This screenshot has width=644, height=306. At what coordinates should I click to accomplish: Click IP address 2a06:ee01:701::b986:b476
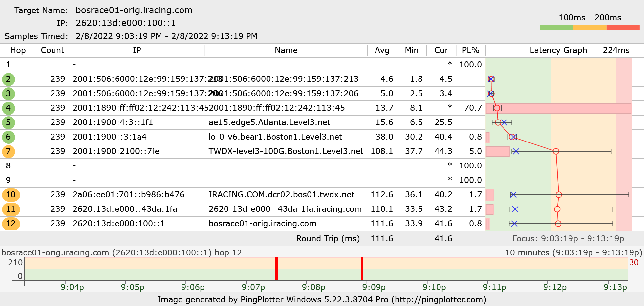[129, 195]
